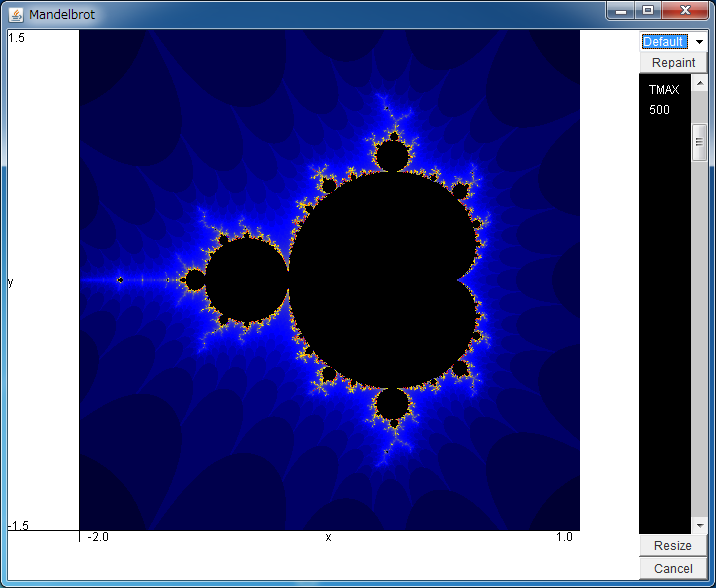This screenshot has width=716, height=588.
Task: Click the Repaint button
Action: (673, 63)
